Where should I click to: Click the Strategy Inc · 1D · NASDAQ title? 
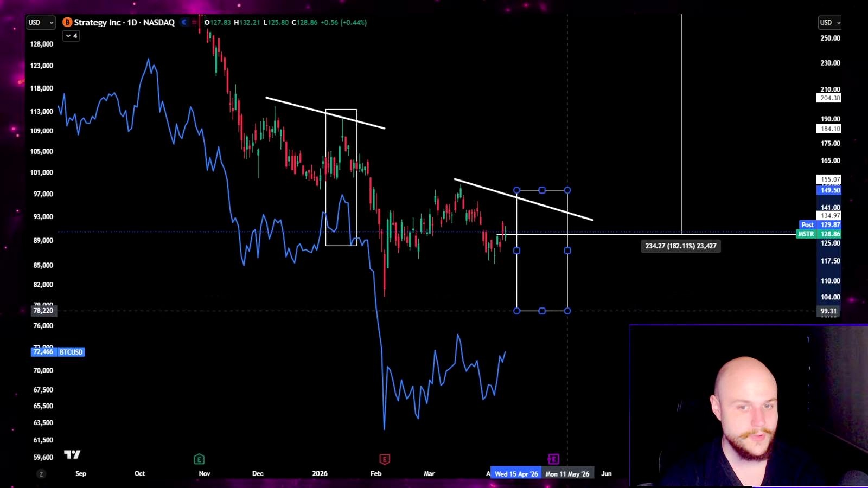[x=124, y=22]
